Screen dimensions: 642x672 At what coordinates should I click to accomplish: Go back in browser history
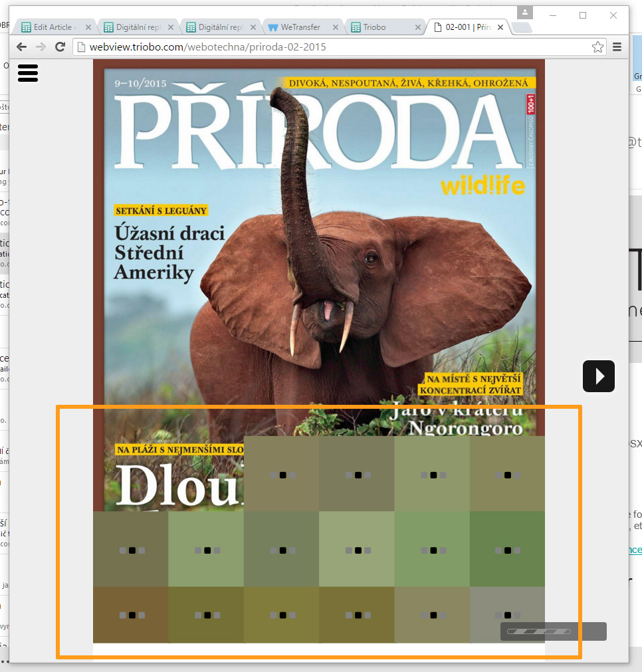pos(21,47)
